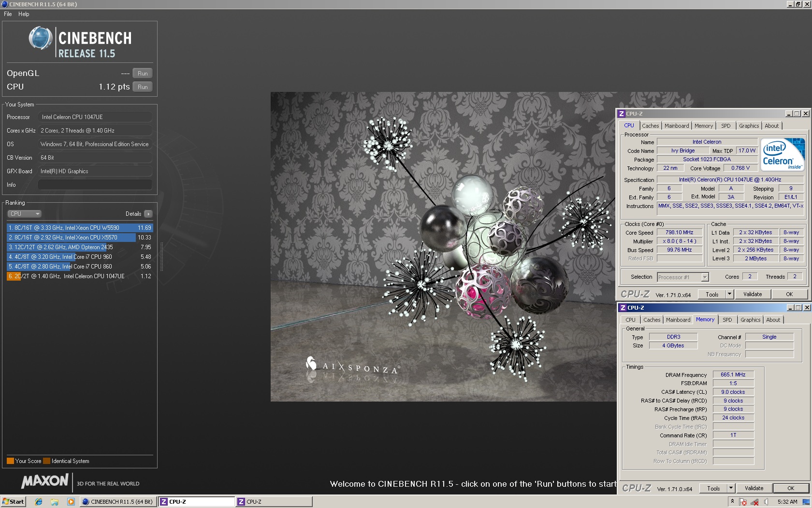
Task: Switch to CPU tab in lower CPU-Z
Action: 630,320
